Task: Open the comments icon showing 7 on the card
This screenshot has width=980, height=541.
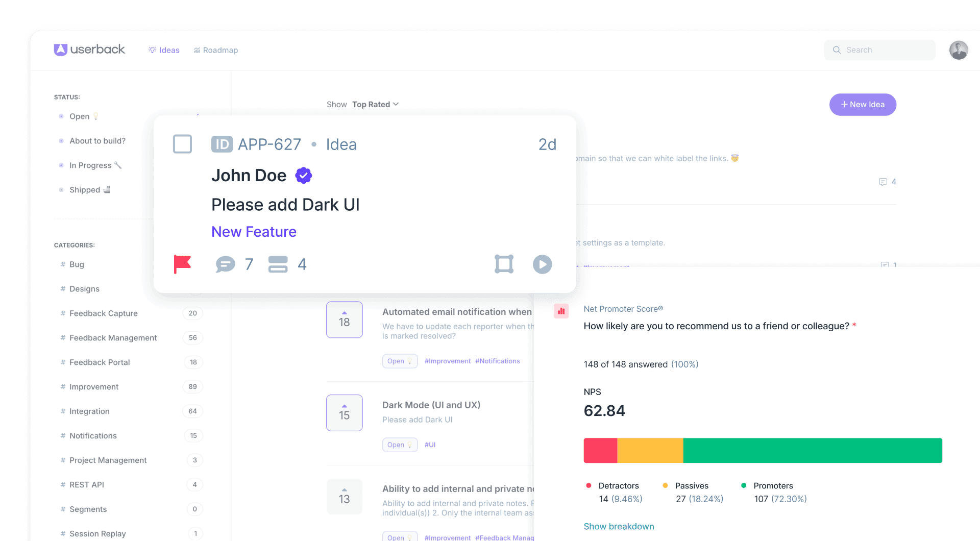Action: (x=225, y=264)
